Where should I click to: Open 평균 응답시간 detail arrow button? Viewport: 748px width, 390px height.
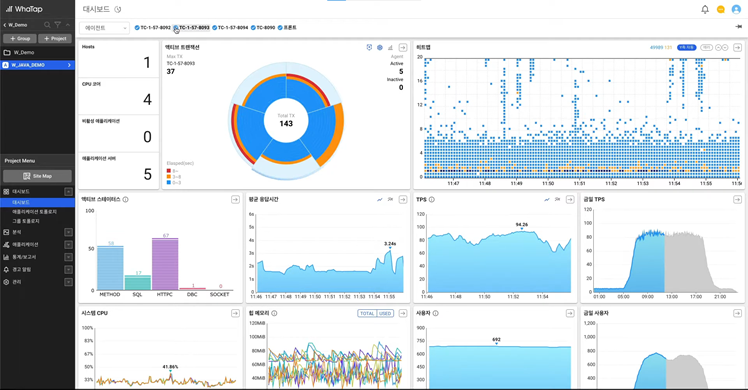403,199
